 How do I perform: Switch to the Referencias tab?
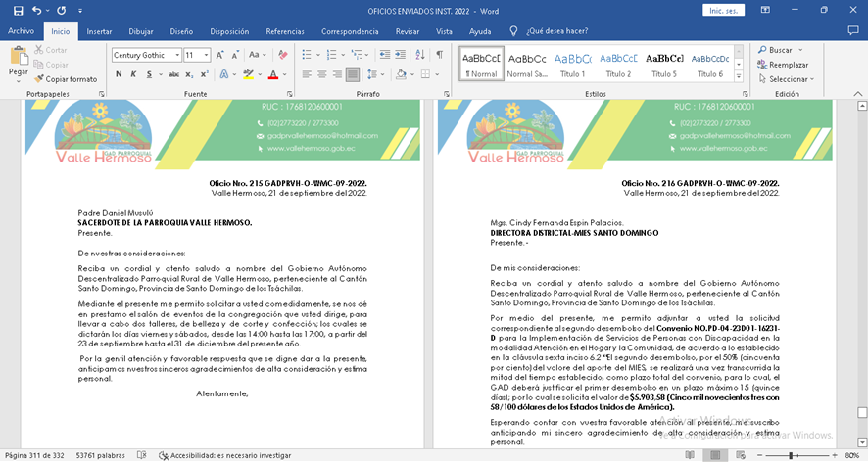[x=285, y=31]
